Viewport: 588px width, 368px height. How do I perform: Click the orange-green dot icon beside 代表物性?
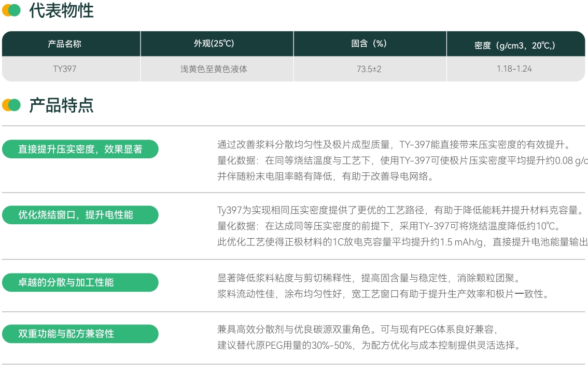(11, 10)
